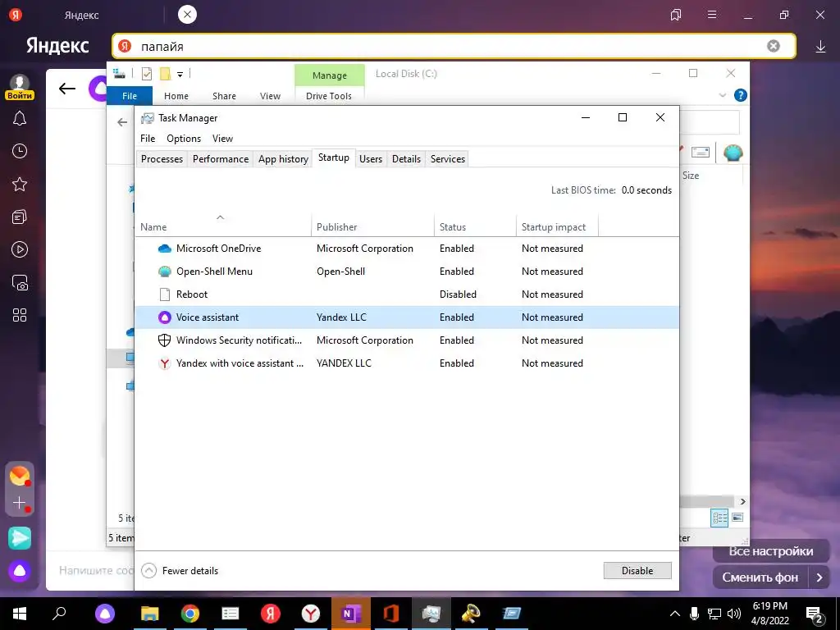Open Windows Start button on taskbar

pos(20,614)
